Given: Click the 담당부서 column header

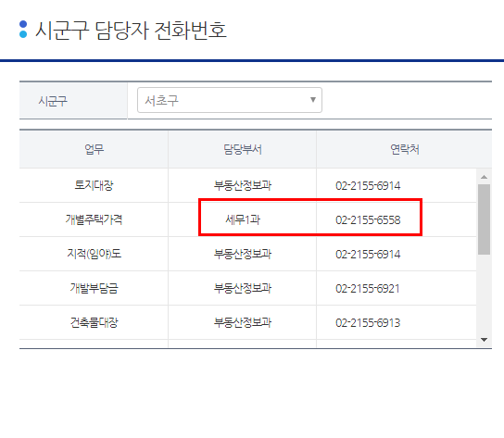Looking at the screenshot, I should 243,149.
